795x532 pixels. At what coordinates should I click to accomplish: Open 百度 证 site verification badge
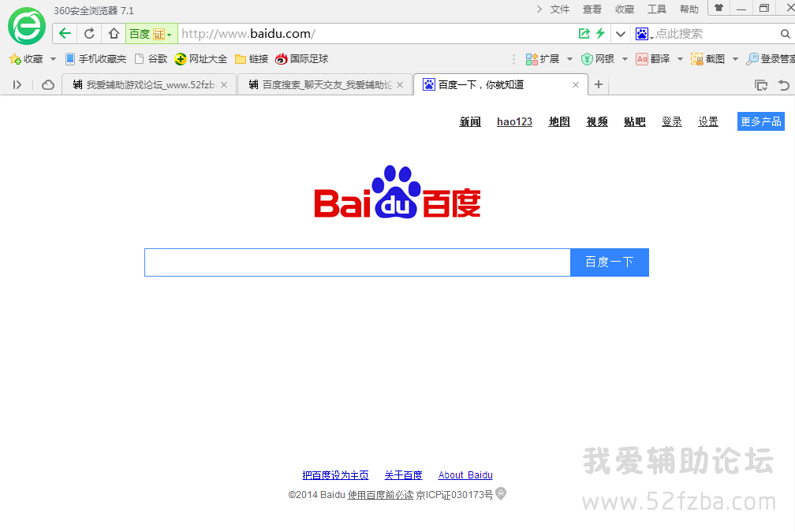click(x=151, y=33)
